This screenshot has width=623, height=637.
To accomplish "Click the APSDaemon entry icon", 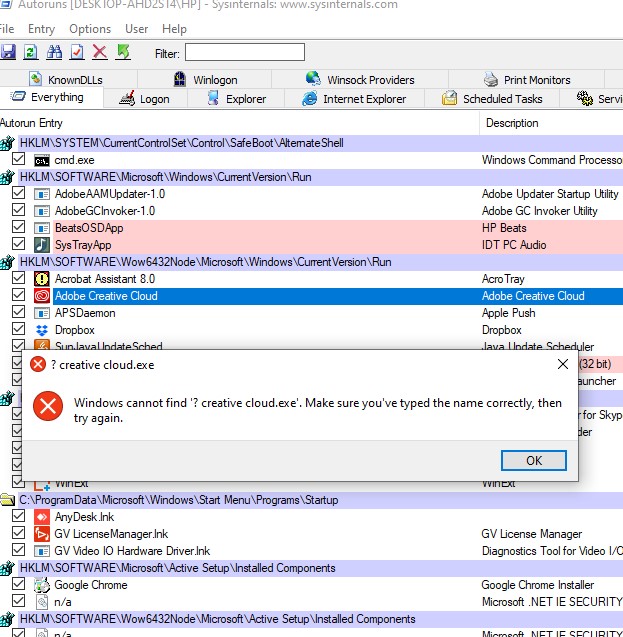I will pos(41,313).
